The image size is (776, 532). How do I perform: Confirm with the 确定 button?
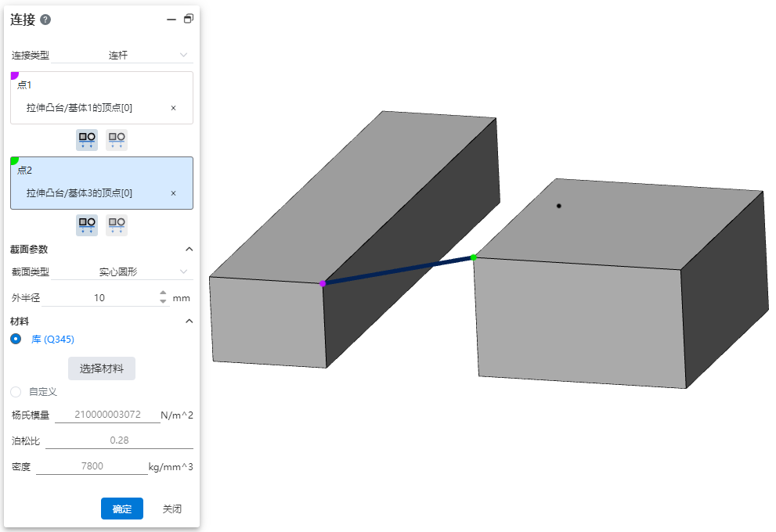tap(121, 509)
